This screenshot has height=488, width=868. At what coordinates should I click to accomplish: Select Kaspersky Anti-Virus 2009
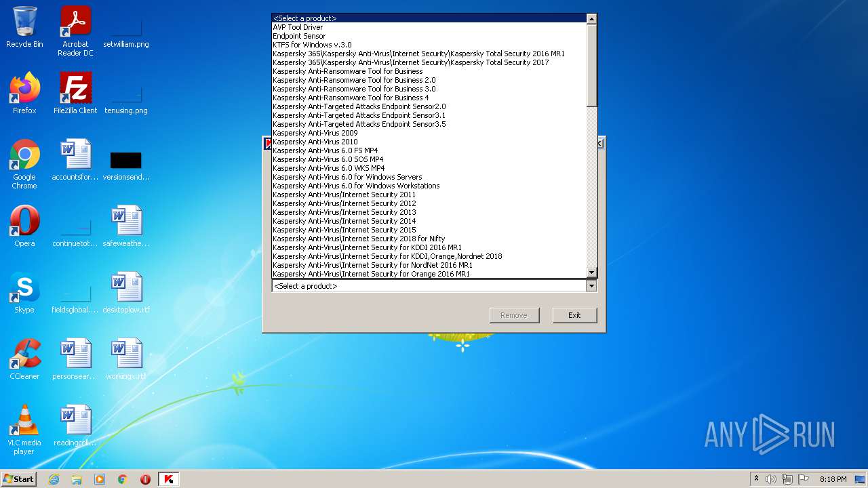point(429,133)
